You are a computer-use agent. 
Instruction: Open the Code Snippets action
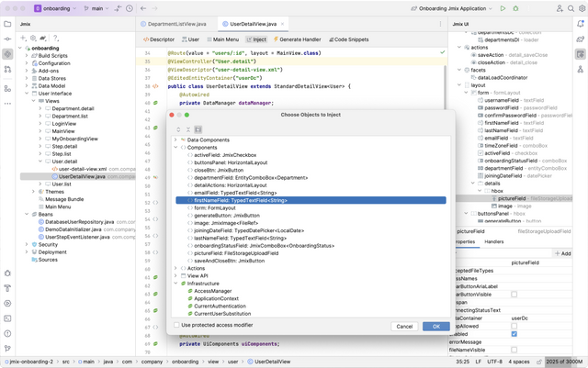click(x=349, y=39)
